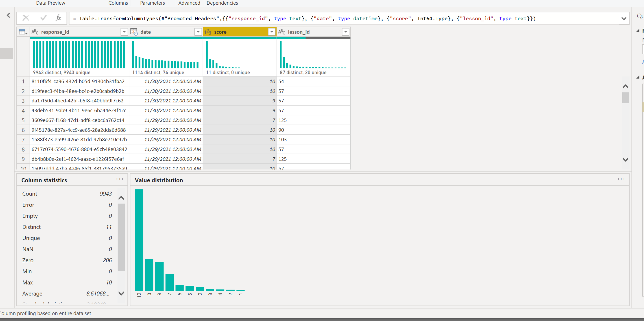644x321 pixels.
Task: Open the response_id column filter dropdown
Action: coord(124,32)
